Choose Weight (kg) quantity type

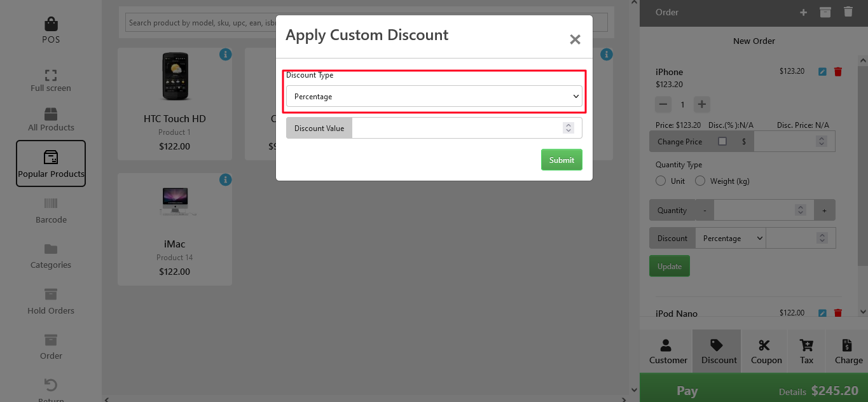coord(700,181)
